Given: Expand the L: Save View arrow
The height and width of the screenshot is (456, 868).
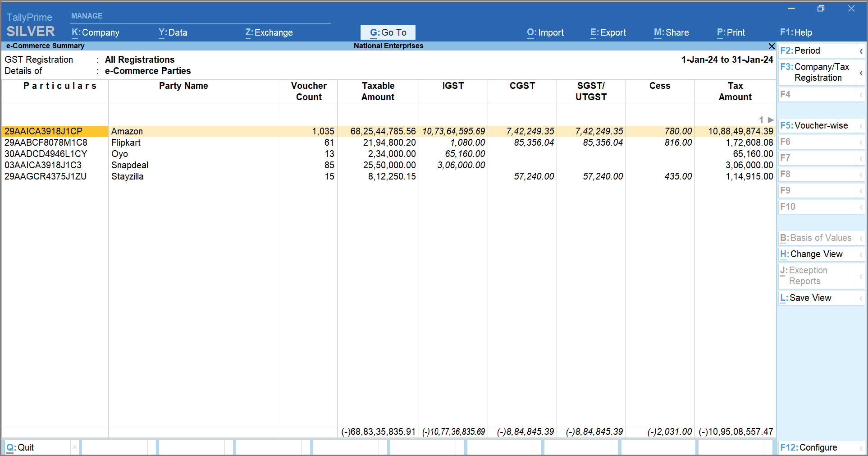Looking at the screenshot, I should tap(861, 298).
